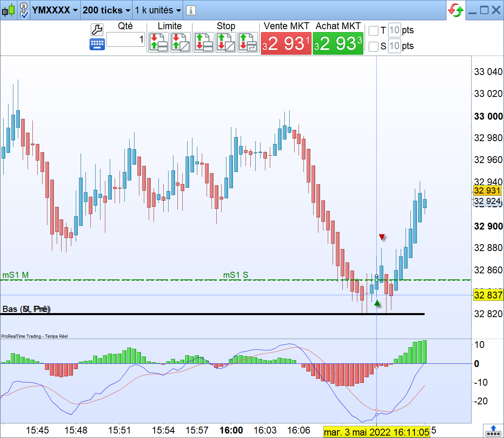Select first Limite order icon

[159, 42]
